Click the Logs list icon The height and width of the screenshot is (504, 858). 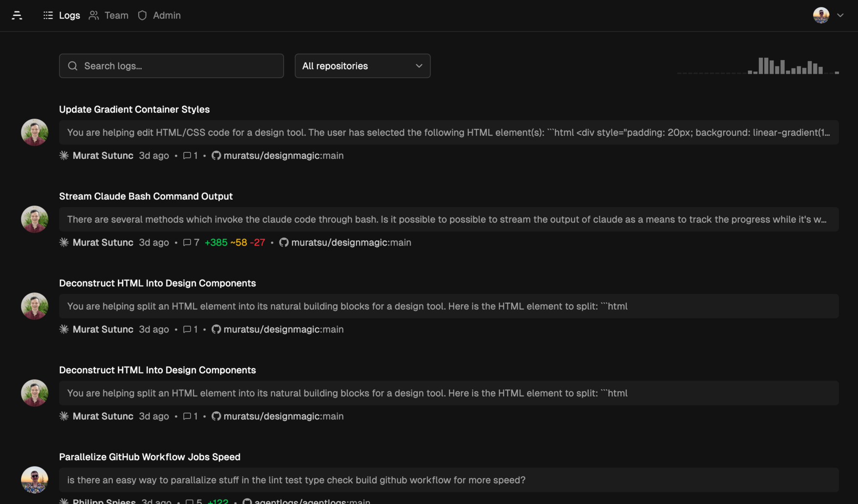pyautogui.click(x=48, y=16)
